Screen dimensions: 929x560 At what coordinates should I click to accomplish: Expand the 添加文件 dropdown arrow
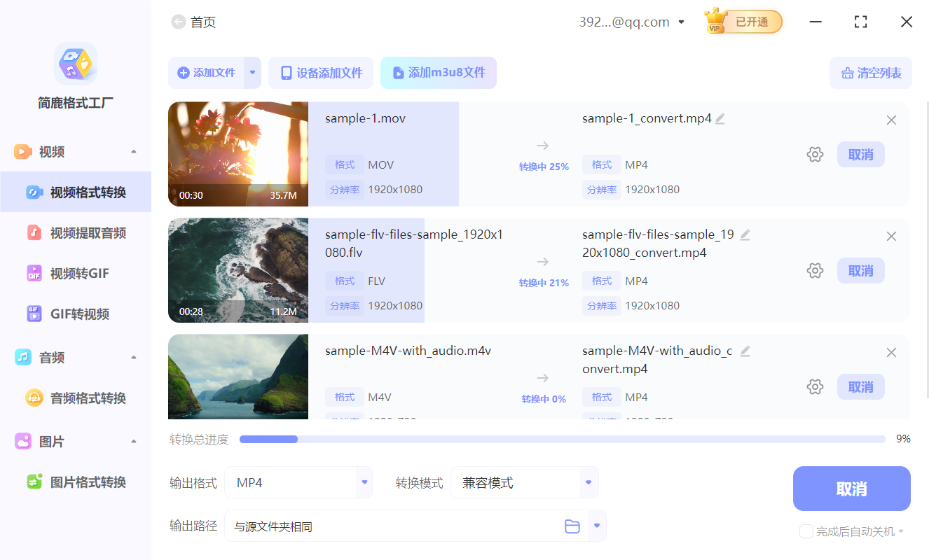tap(253, 73)
